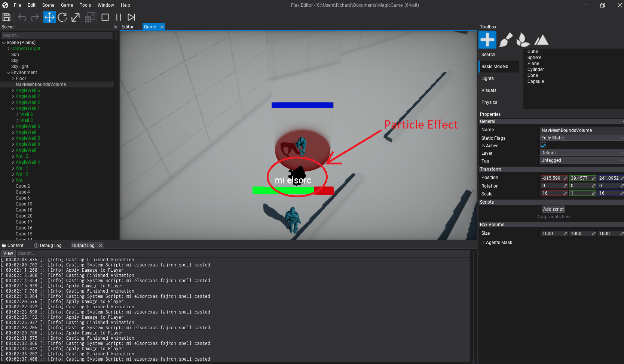Activate the Translate gizmo tool
The width and height of the screenshot is (624, 364).
[49, 17]
